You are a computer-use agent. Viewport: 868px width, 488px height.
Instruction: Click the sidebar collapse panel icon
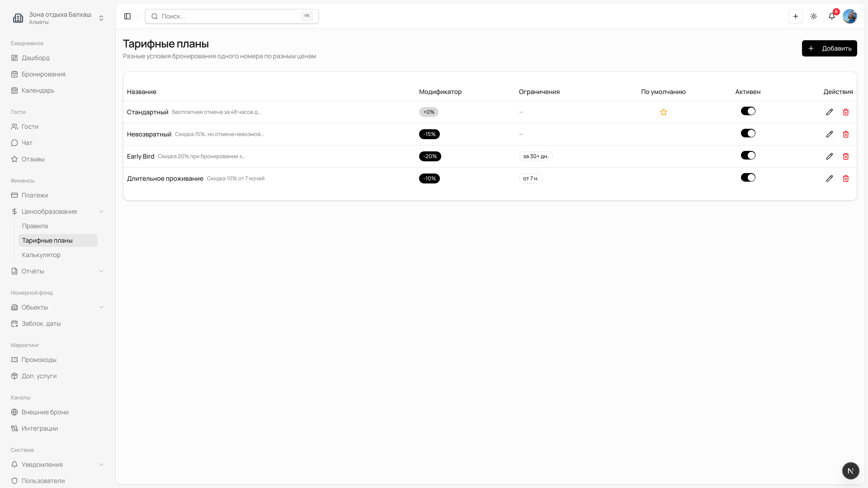pyautogui.click(x=127, y=16)
